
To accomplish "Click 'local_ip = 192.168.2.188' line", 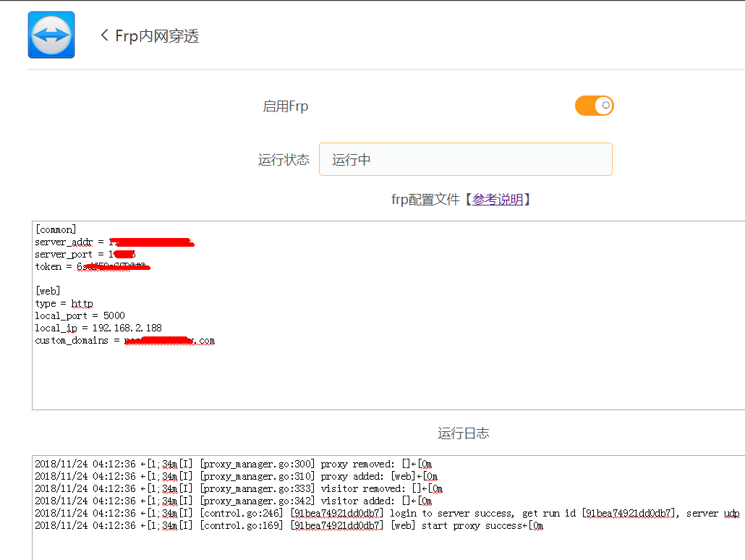I will [x=98, y=328].
